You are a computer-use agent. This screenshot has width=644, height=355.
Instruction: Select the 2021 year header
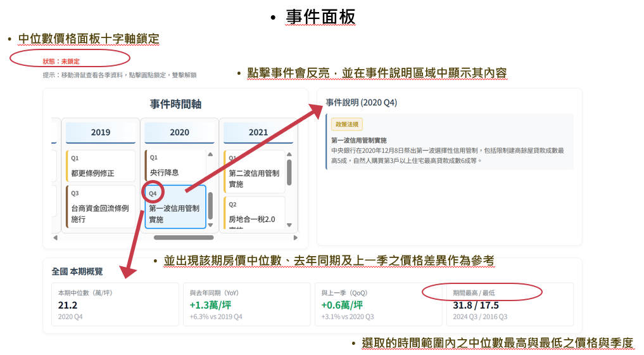point(258,132)
